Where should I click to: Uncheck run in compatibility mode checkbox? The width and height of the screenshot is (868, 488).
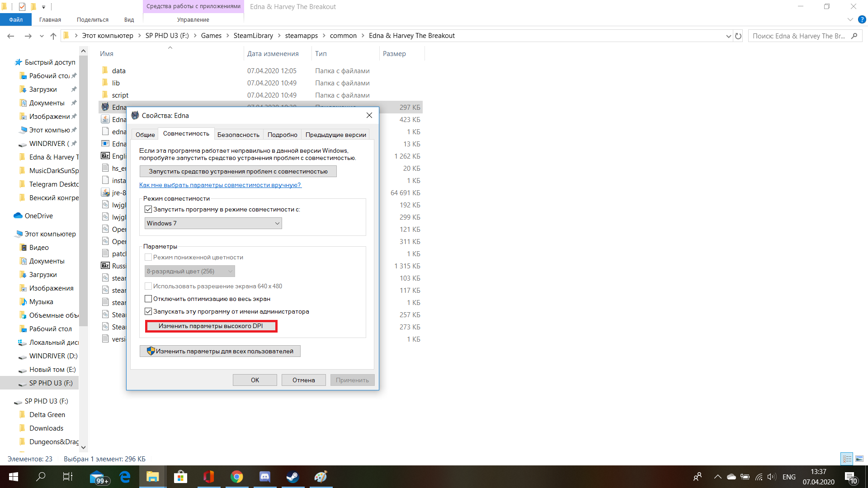pos(148,209)
